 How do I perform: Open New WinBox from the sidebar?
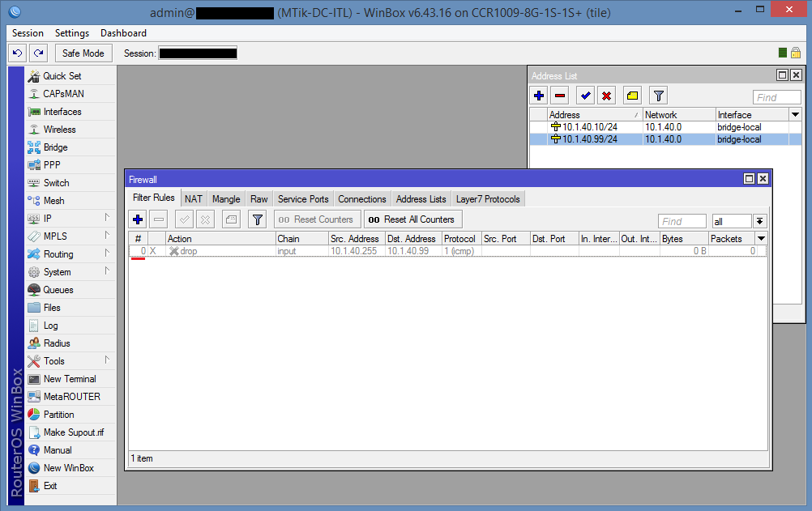(71, 468)
